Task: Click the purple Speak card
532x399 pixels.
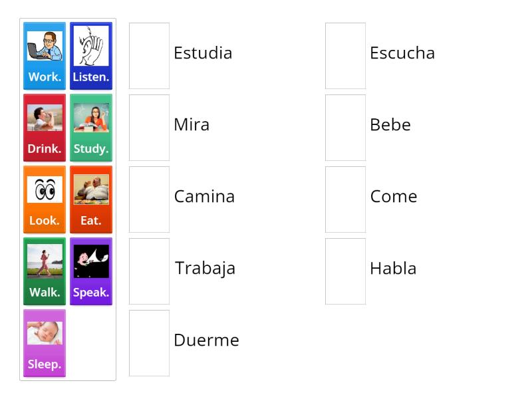Action: click(91, 271)
